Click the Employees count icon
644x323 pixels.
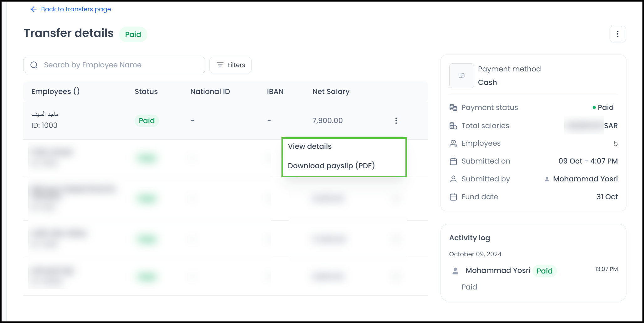453,143
